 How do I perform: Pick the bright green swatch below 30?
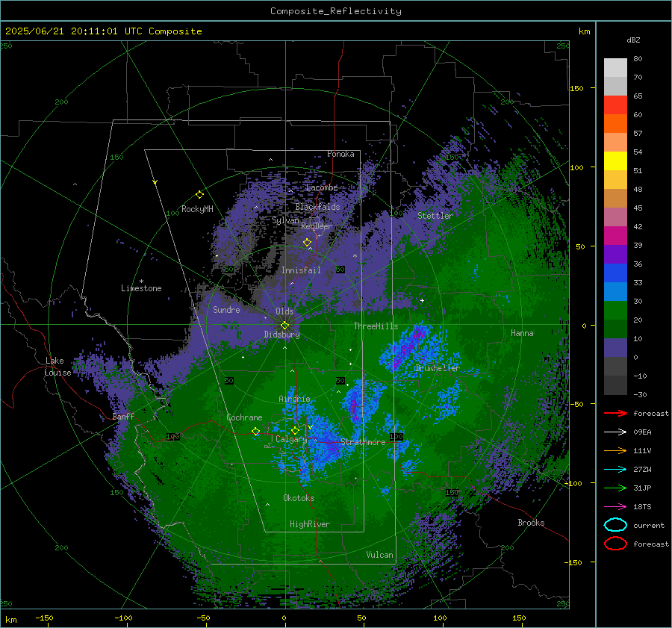point(615,310)
